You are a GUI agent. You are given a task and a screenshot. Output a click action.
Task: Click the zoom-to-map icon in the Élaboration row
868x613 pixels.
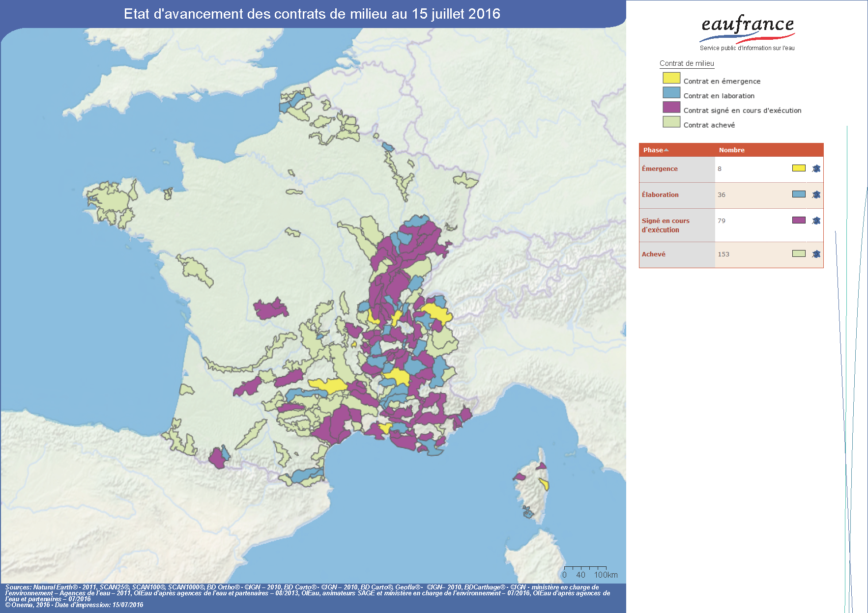click(x=816, y=195)
